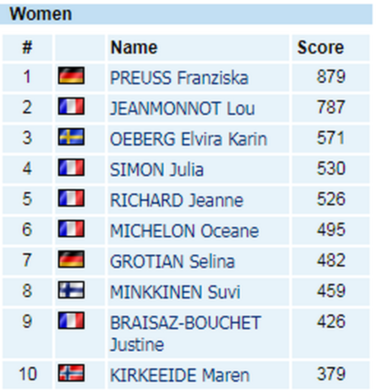This screenshot has width=378, height=390.
Task: Click the Score column header
Action: [320, 47]
